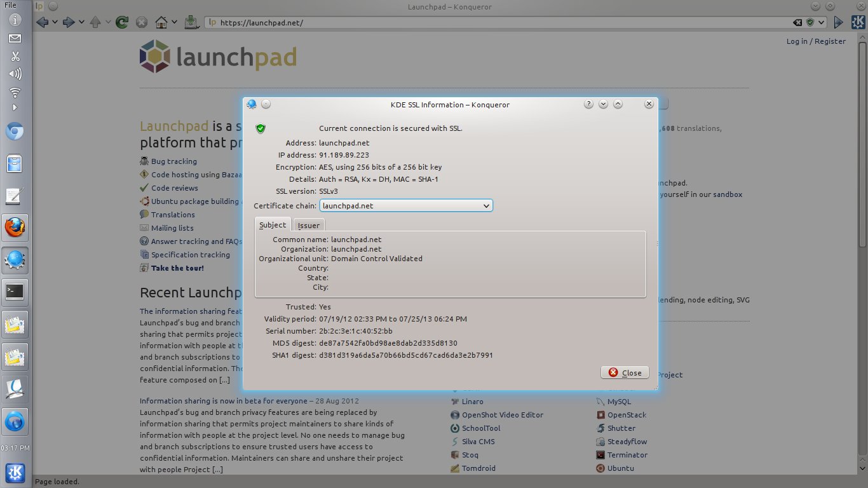Close the SSL Information dialog with the Close button
The height and width of the screenshot is (488, 868).
(x=625, y=372)
